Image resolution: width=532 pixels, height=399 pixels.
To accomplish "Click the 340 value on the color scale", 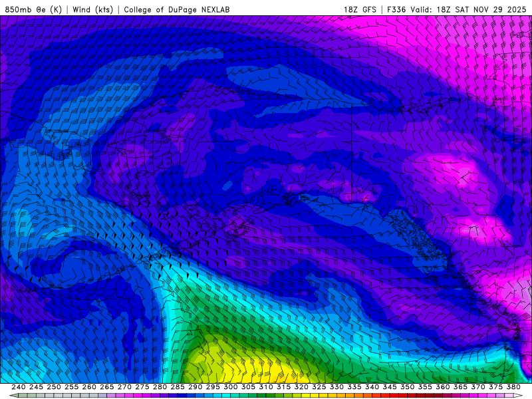I will click(x=372, y=387).
